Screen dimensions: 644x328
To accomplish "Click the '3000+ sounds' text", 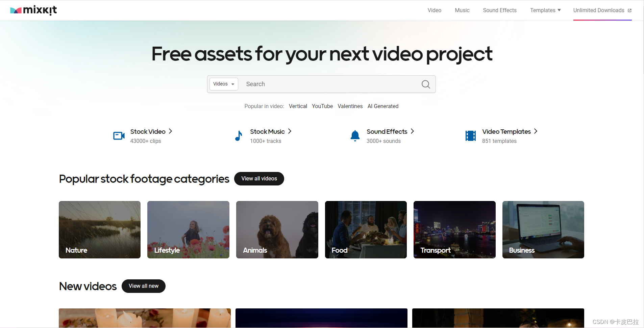I will 383,141.
